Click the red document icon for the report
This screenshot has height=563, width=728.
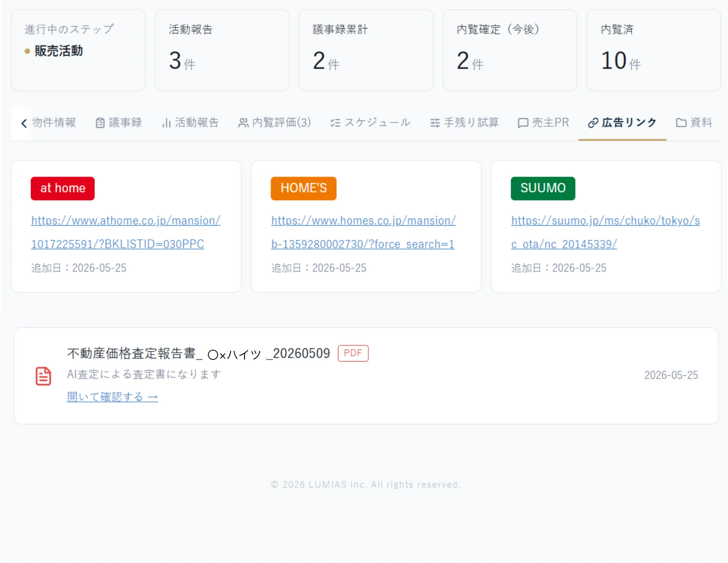43,376
